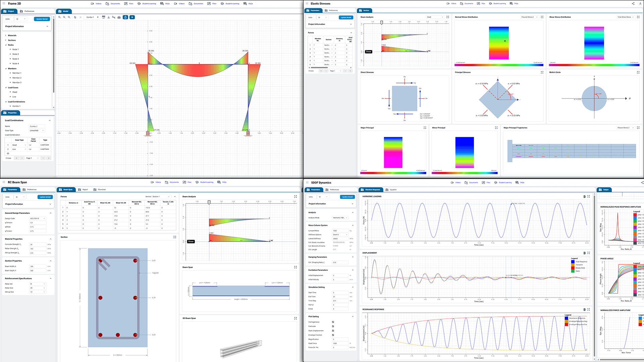Image resolution: width=644 pixels, height=362 pixels.
Task: Click the End Time input field
Action: (x=340, y=297)
